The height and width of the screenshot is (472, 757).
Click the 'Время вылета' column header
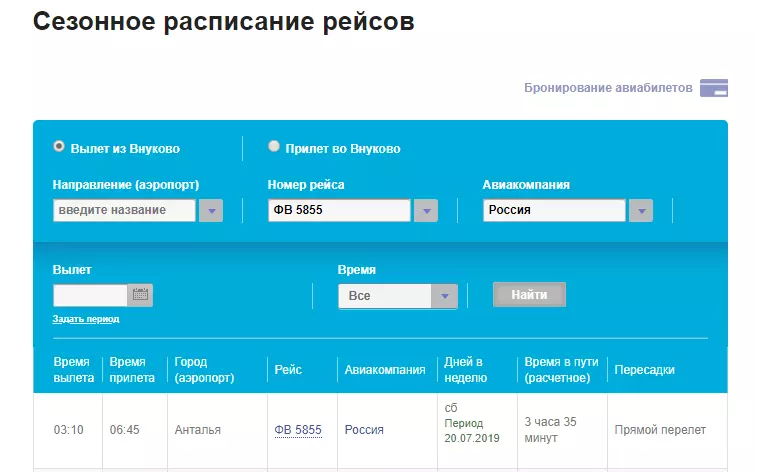coord(73,370)
